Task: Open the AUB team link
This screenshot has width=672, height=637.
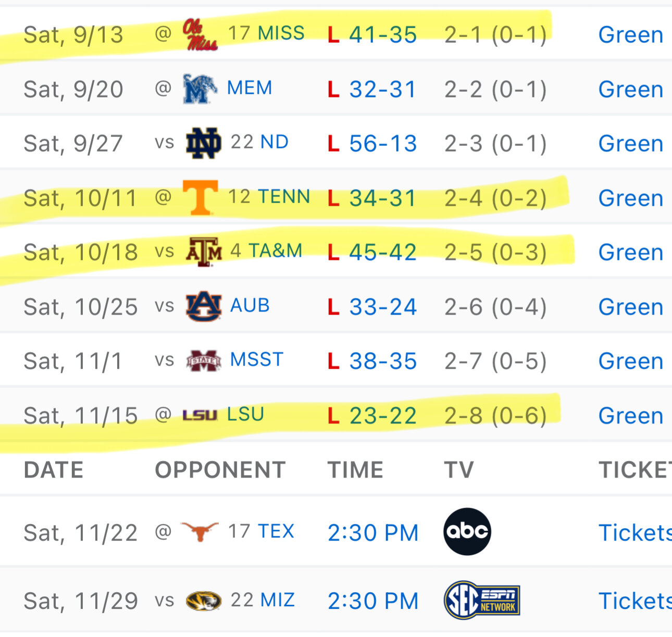Action: (250, 306)
